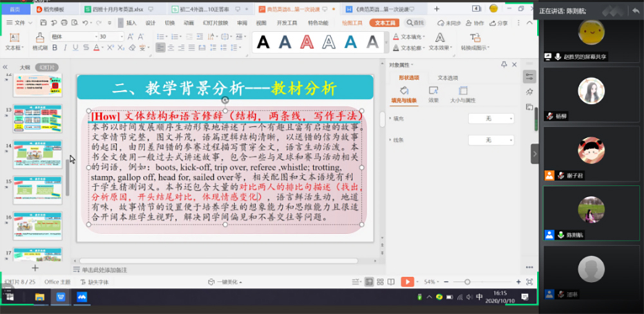Image resolution: width=644 pixels, height=314 pixels.
Task: Open the line type dropdown showing 无
Action: click(x=491, y=140)
